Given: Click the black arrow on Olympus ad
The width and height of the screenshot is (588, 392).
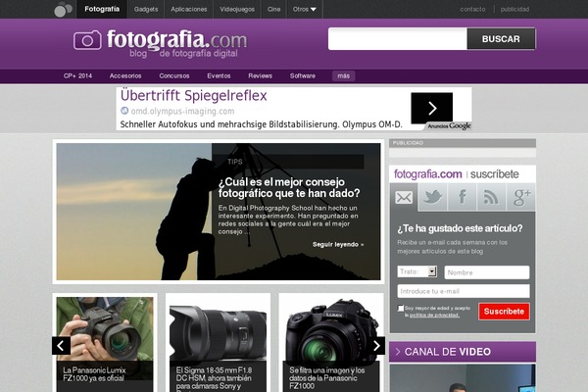Looking at the screenshot, I should pos(431,108).
